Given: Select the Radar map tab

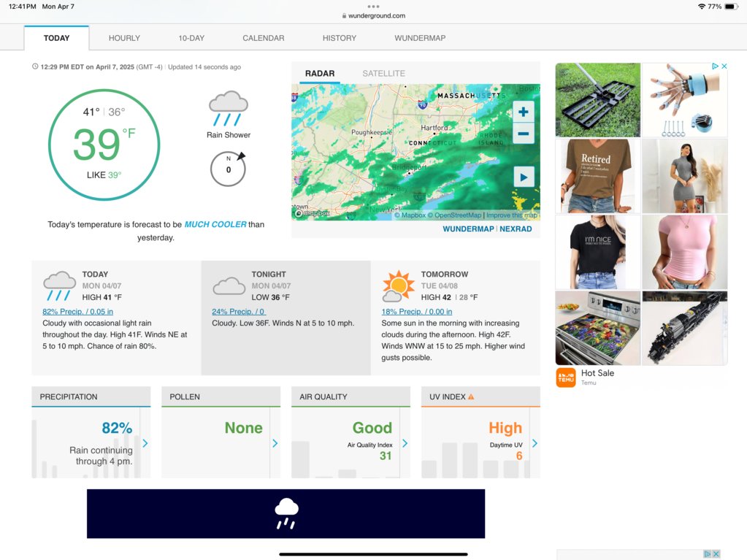Looking at the screenshot, I should point(320,73).
